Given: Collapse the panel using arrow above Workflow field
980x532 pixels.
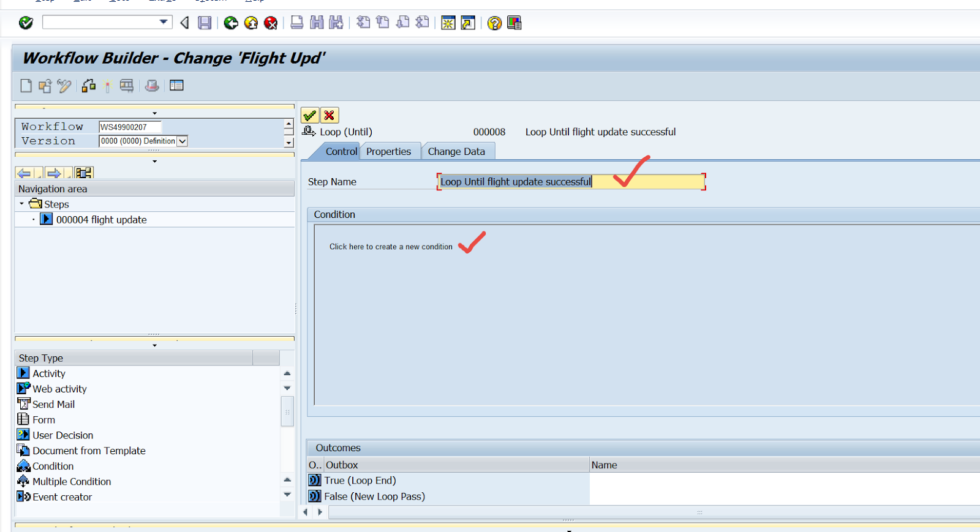Looking at the screenshot, I should (154, 113).
